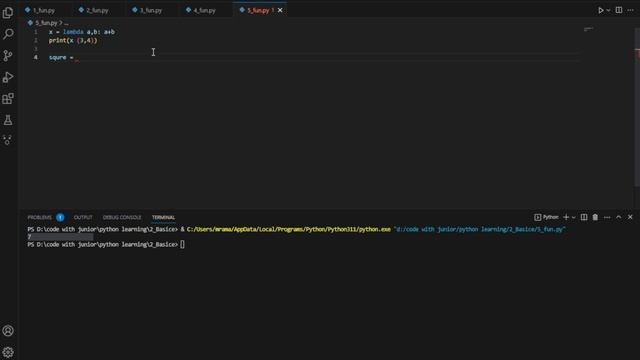
Task: Run the Python file with play button
Action: coord(600,10)
